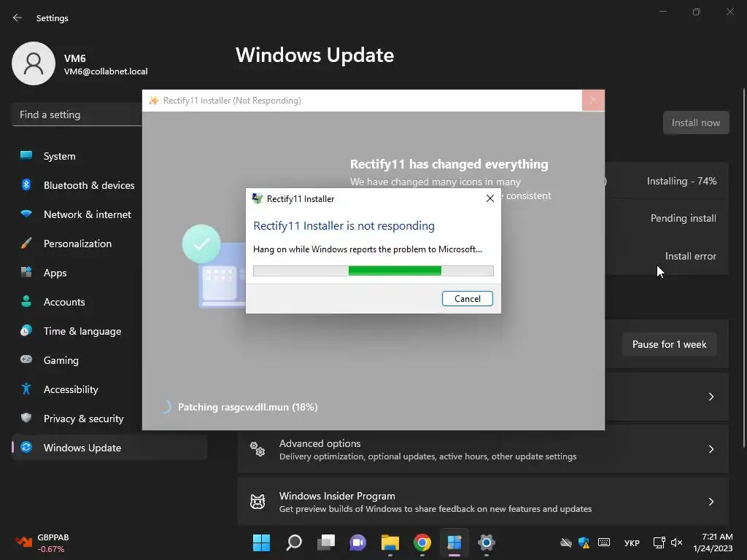Click the Windows Update sync icon
The image size is (747, 560).
click(26, 447)
